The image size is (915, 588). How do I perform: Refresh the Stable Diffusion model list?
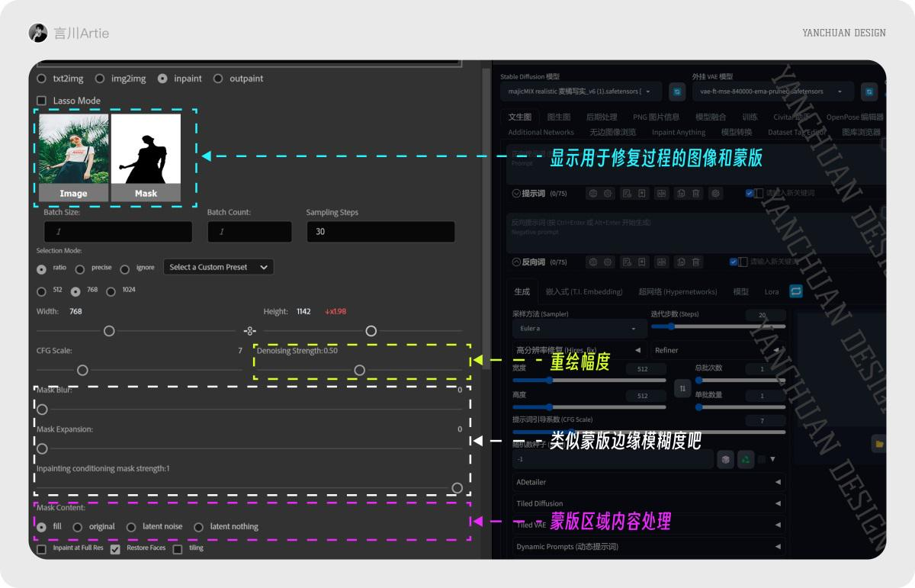[x=676, y=92]
